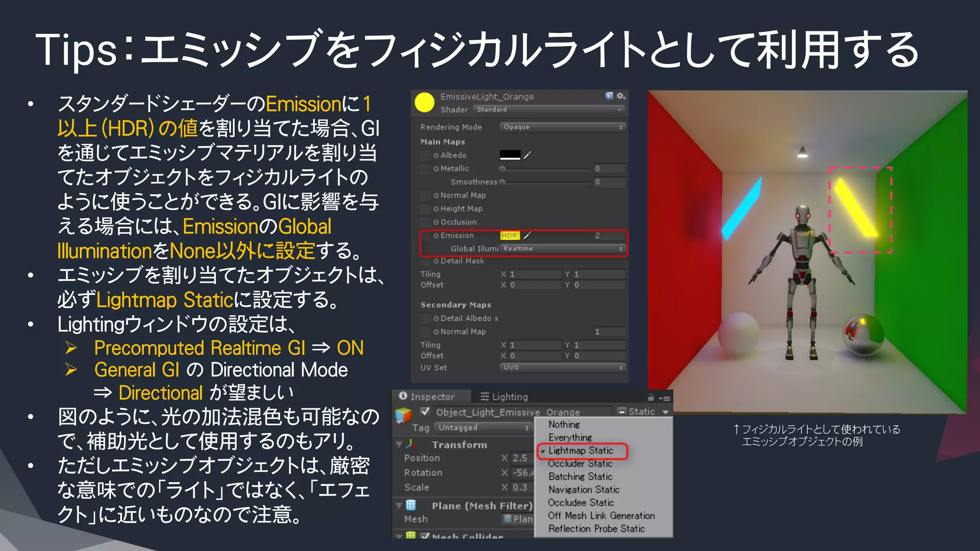Choose Occluder Static menu entry
The image size is (980, 551).
[x=603, y=463]
